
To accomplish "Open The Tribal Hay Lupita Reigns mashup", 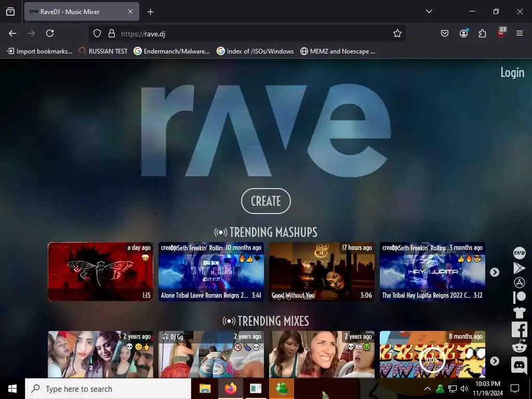I will pyautogui.click(x=432, y=271).
